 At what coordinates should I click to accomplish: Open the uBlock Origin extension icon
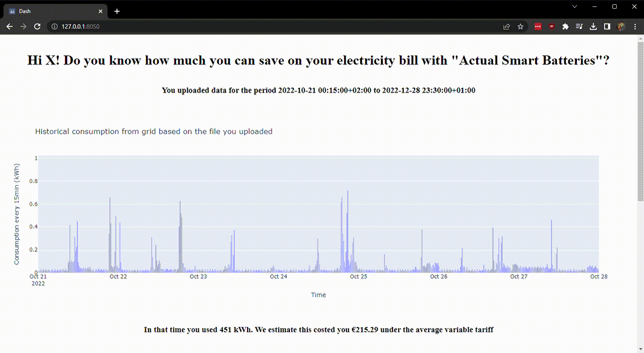coord(551,26)
